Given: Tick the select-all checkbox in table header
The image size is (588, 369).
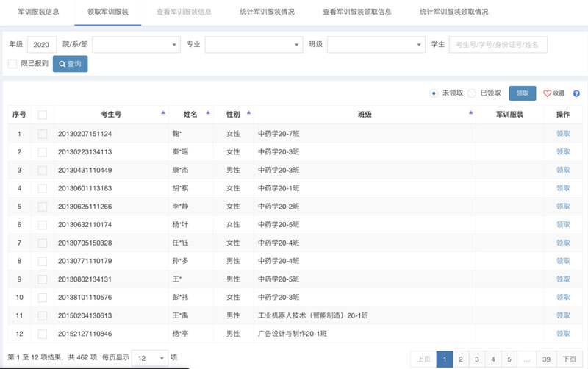Looking at the screenshot, I should pyautogui.click(x=43, y=115).
